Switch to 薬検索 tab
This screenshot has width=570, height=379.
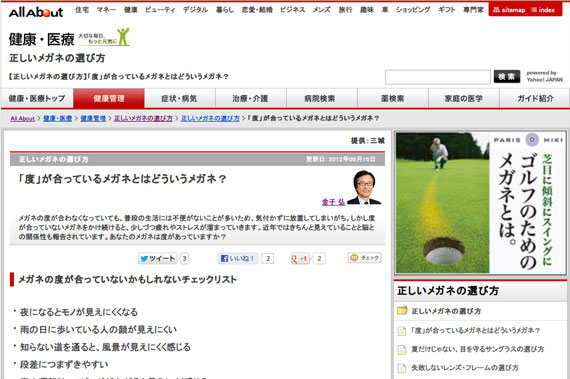(x=393, y=98)
